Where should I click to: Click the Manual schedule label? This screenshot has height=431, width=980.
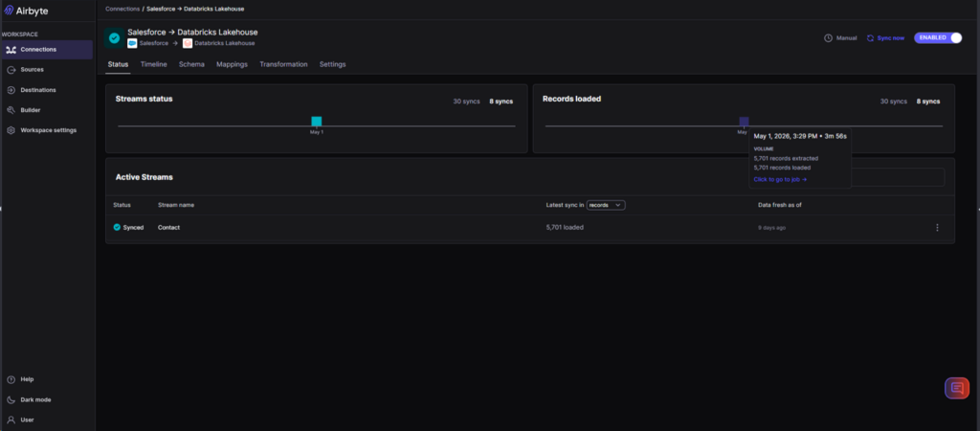click(846, 38)
